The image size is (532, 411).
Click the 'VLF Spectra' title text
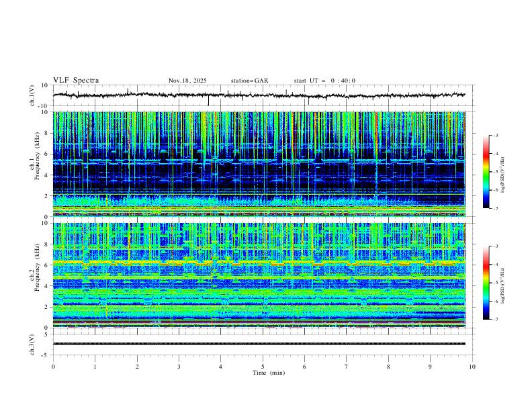[76, 81]
